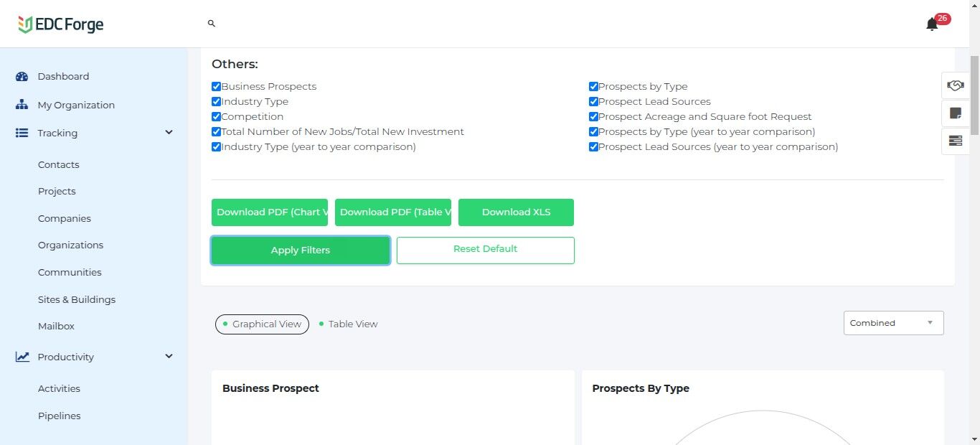The image size is (980, 445).
Task: Open the handshake icon side panel
Action: point(955,85)
